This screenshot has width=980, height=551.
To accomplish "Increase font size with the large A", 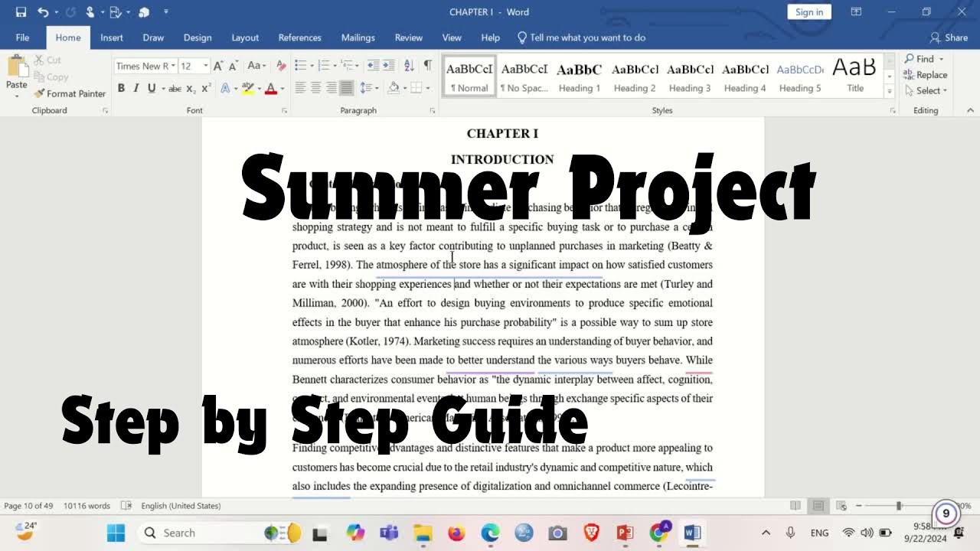I will click(218, 66).
